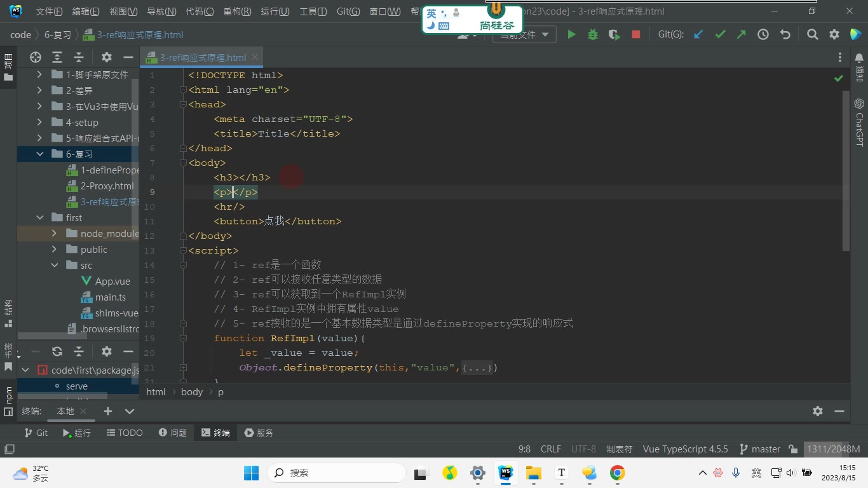Open the 当前文件 run configuration dropdown
Screen dimensions: 868x488
[x=524, y=35]
